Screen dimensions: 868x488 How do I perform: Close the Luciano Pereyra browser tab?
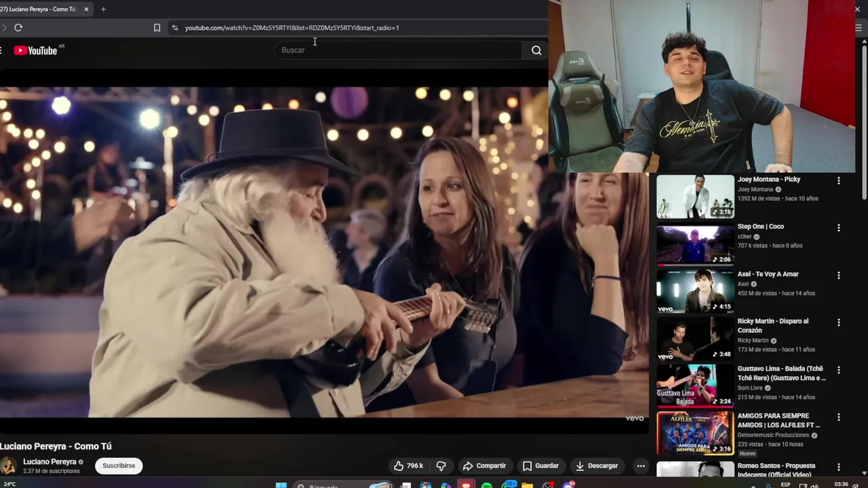click(86, 9)
